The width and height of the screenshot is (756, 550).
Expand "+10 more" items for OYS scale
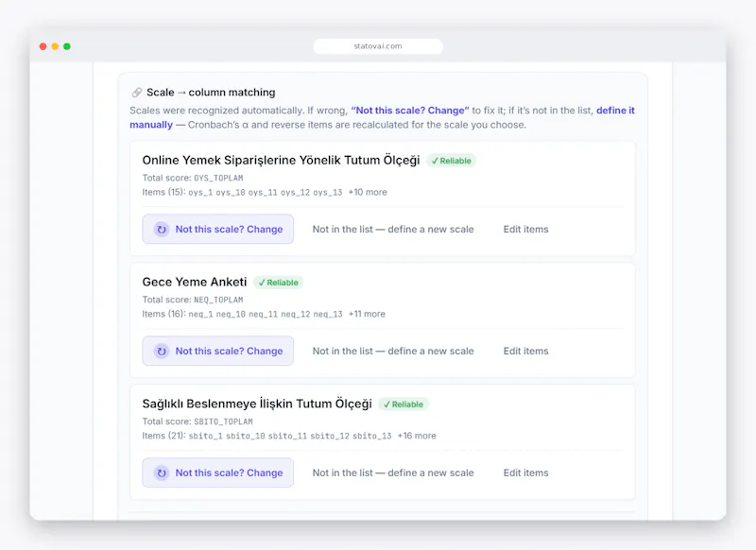(368, 192)
